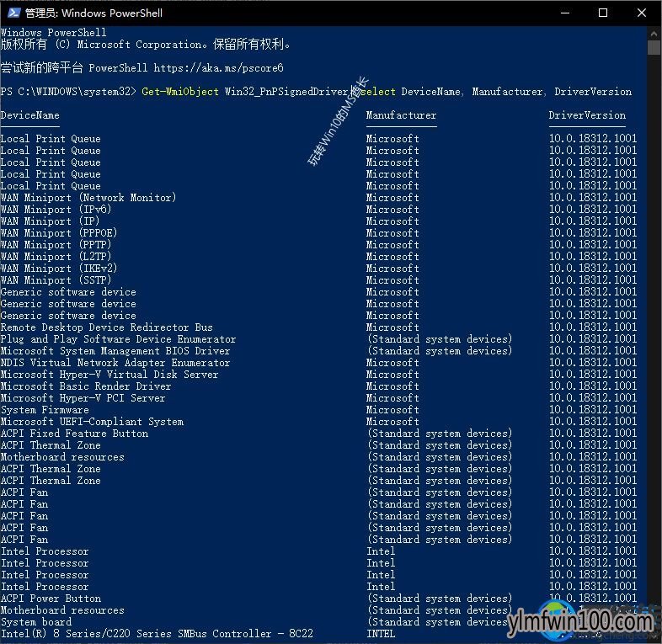Click Remote Desktop Device Redirector Bus entry
This screenshot has height=644, width=662.
click(107, 327)
